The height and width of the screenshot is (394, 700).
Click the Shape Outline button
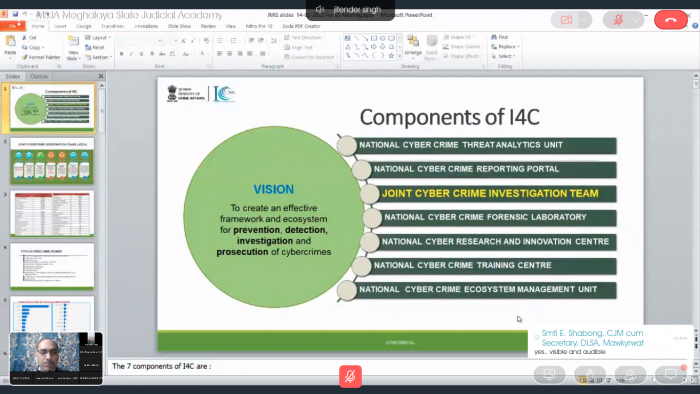click(463, 46)
